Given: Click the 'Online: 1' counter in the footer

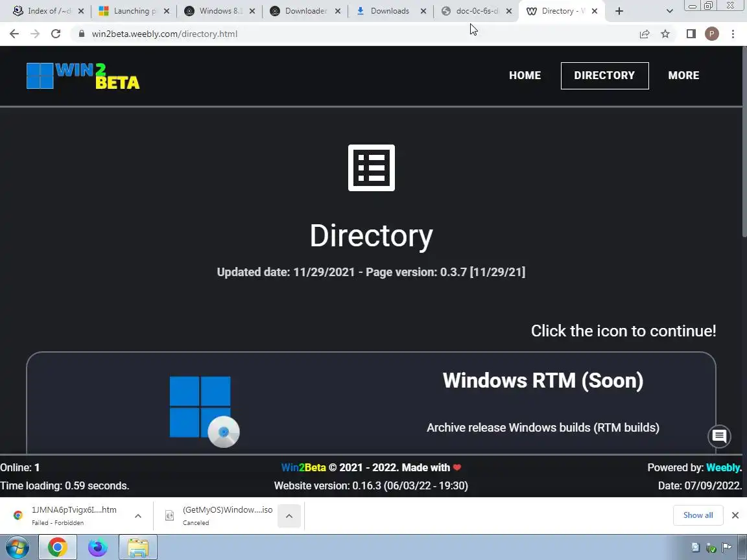Looking at the screenshot, I should click(x=20, y=467).
